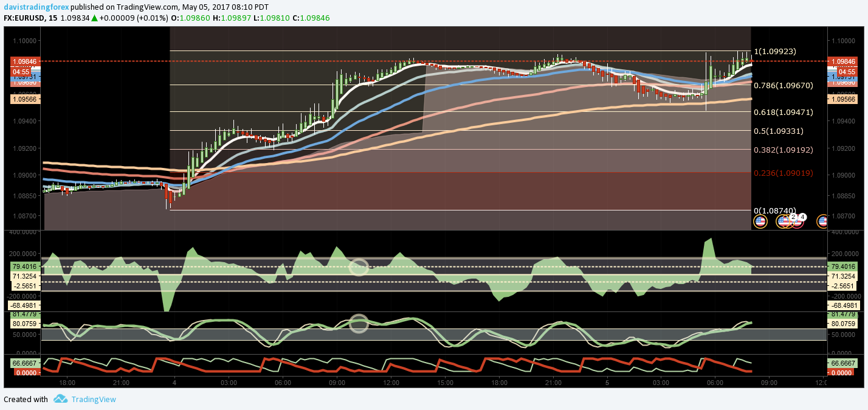Select the Fibonacci 0.236(1.09019) level label
Image resolution: width=868 pixels, height=410 pixels.
pyautogui.click(x=783, y=173)
